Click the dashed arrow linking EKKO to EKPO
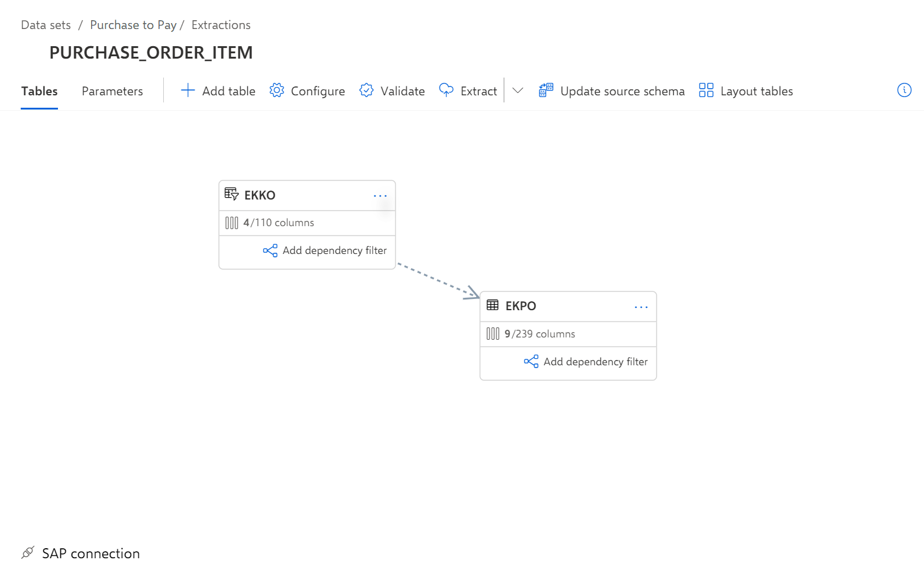The width and height of the screenshot is (924, 576). tap(438, 280)
